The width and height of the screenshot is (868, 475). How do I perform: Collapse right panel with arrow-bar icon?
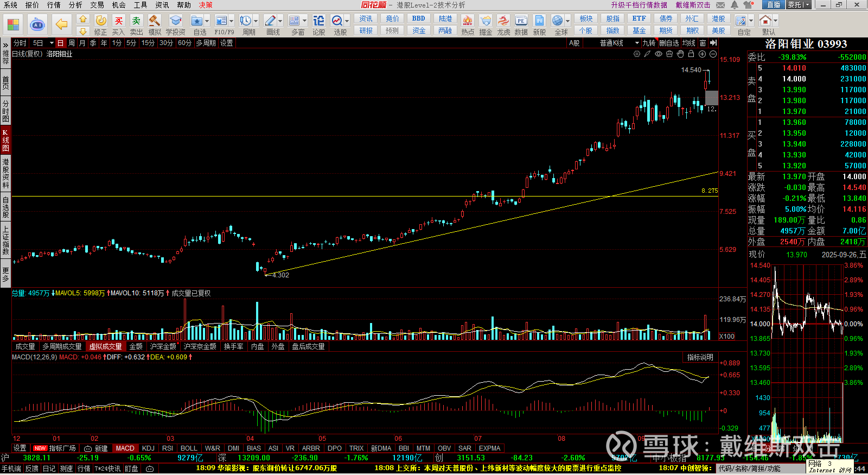point(713,43)
